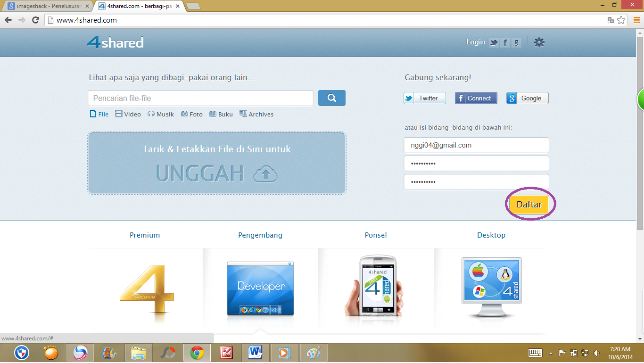
Task: Filter search by Musik type
Action: [x=161, y=114]
